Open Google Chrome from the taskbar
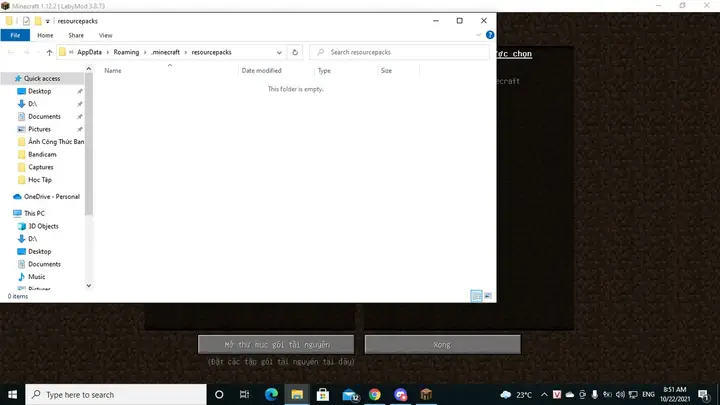Image resolution: width=720 pixels, height=405 pixels. 375,395
